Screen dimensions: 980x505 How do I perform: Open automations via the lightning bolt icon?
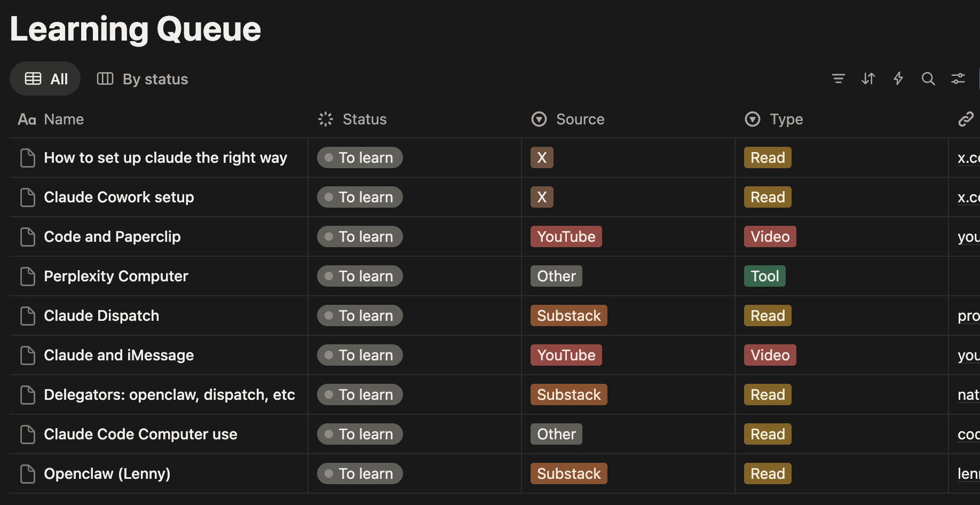(x=898, y=79)
